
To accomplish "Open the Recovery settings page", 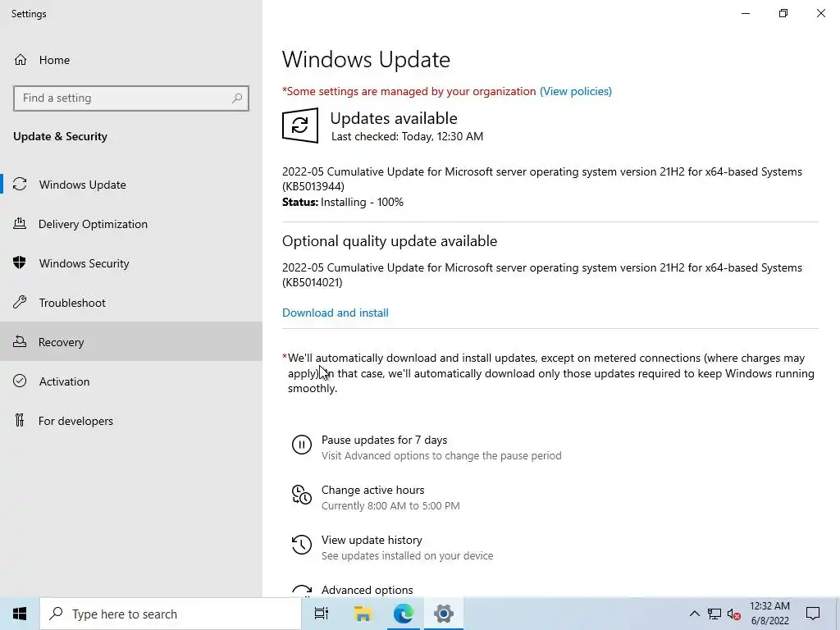I will tap(131, 342).
